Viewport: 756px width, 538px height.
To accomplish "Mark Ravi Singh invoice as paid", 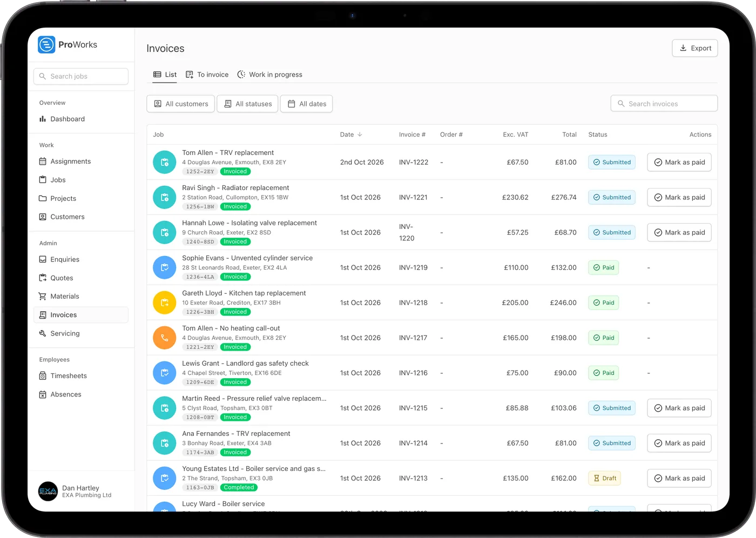I will coord(679,197).
